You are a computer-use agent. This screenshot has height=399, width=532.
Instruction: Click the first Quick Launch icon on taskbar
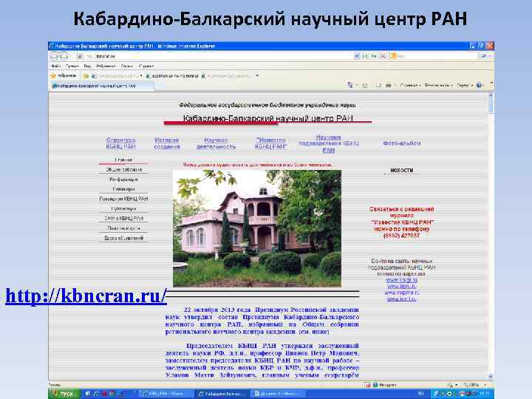pos(87,394)
